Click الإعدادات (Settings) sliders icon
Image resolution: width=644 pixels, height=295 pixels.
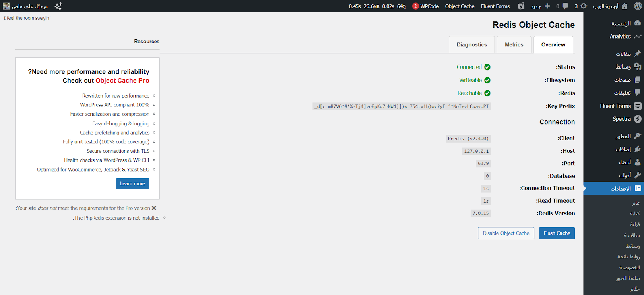638,188
